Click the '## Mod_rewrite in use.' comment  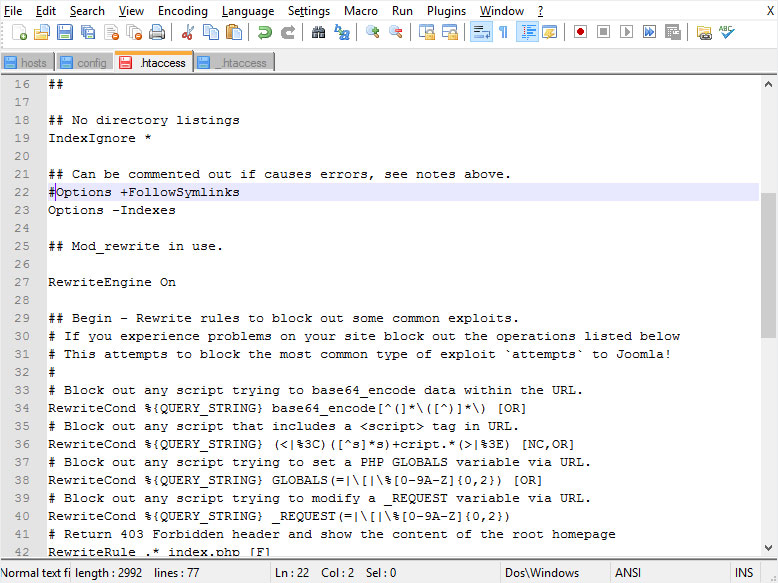pos(135,247)
